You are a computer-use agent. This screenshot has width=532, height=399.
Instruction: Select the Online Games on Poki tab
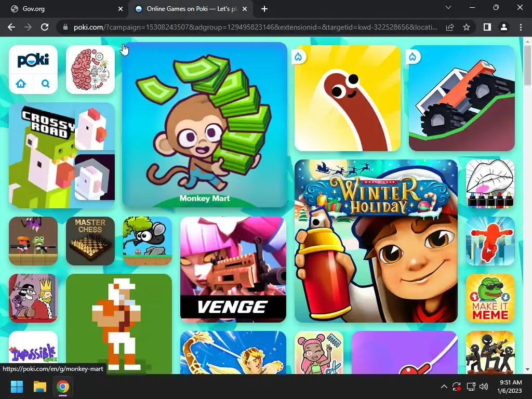(x=191, y=9)
